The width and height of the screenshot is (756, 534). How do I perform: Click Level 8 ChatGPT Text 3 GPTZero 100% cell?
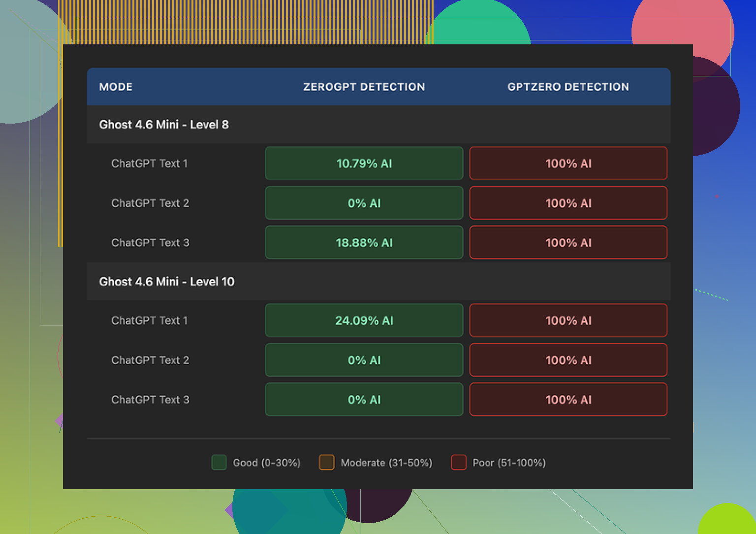[568, 243]
